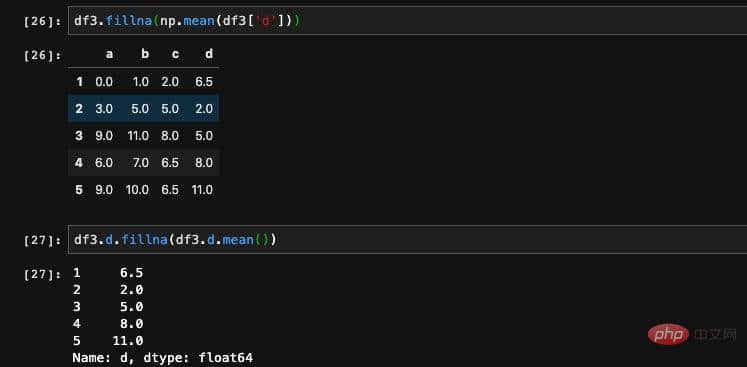Focus the df3.fillna(np.mean(df3['d'])) code cell

coord(407,21)
